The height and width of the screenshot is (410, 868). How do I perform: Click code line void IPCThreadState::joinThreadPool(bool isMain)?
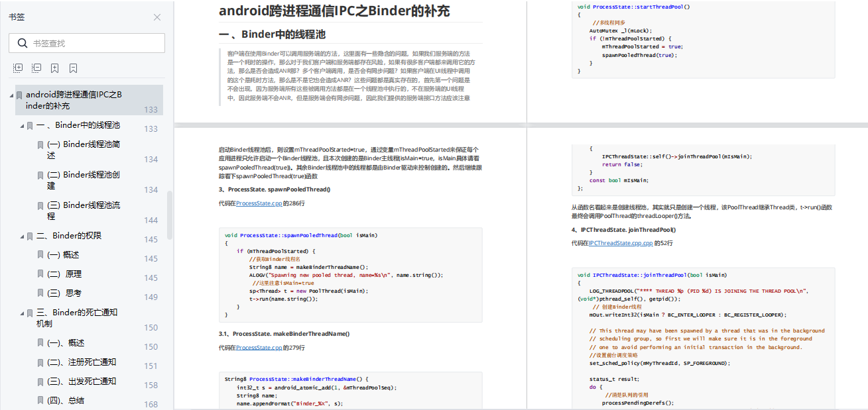pos(652,275)
